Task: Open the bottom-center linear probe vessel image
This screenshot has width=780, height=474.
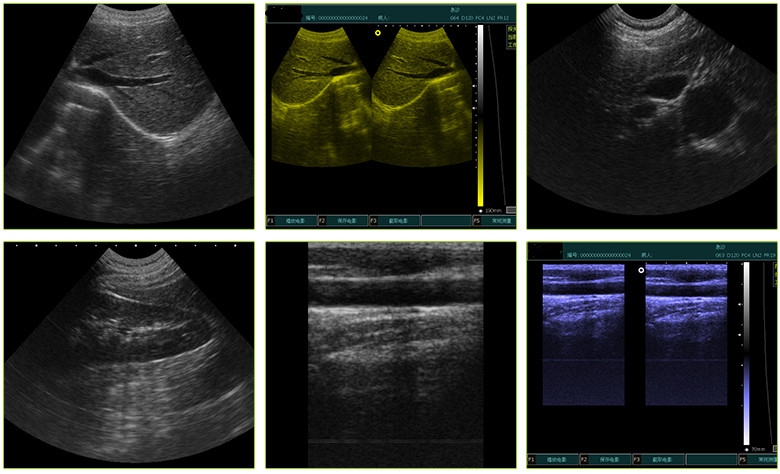Action: pyautogui.click(x=390, y=355)
